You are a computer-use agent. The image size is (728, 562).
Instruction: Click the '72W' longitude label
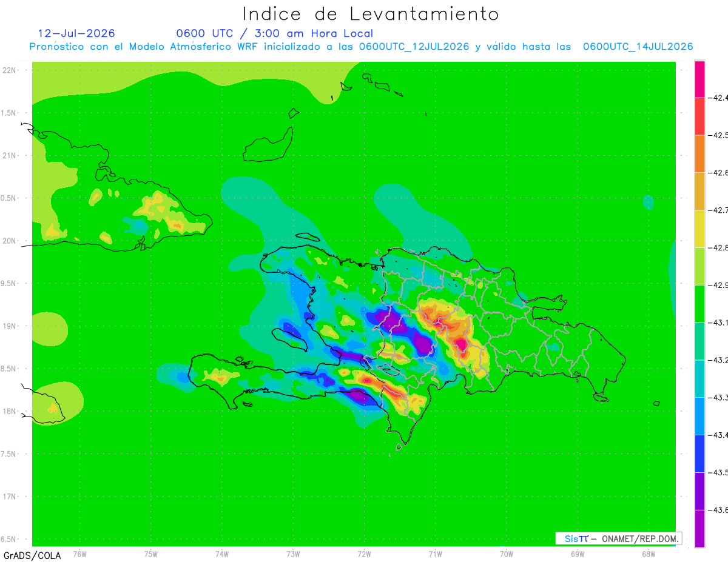(364, 554)
